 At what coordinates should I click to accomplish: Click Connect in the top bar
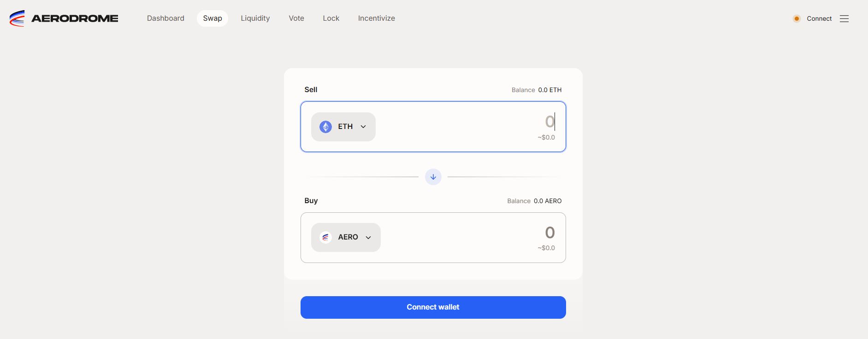[x=819, y=18]
